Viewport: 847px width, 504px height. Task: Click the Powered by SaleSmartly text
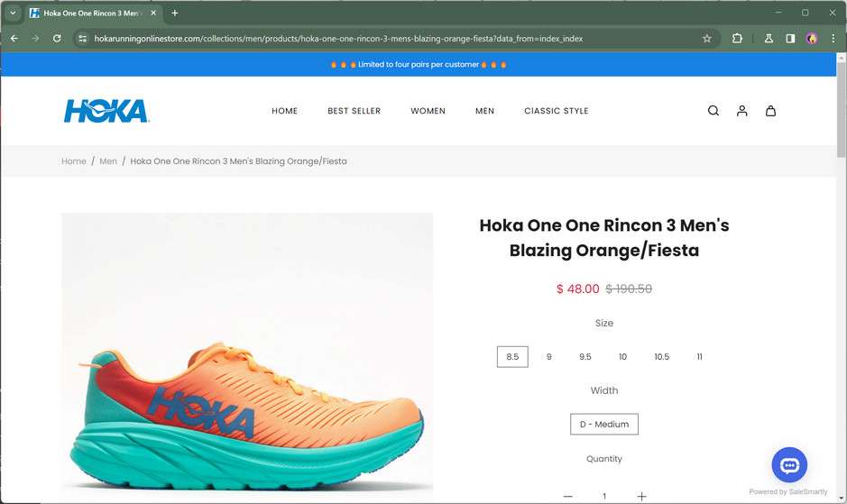tap(788, 491)
